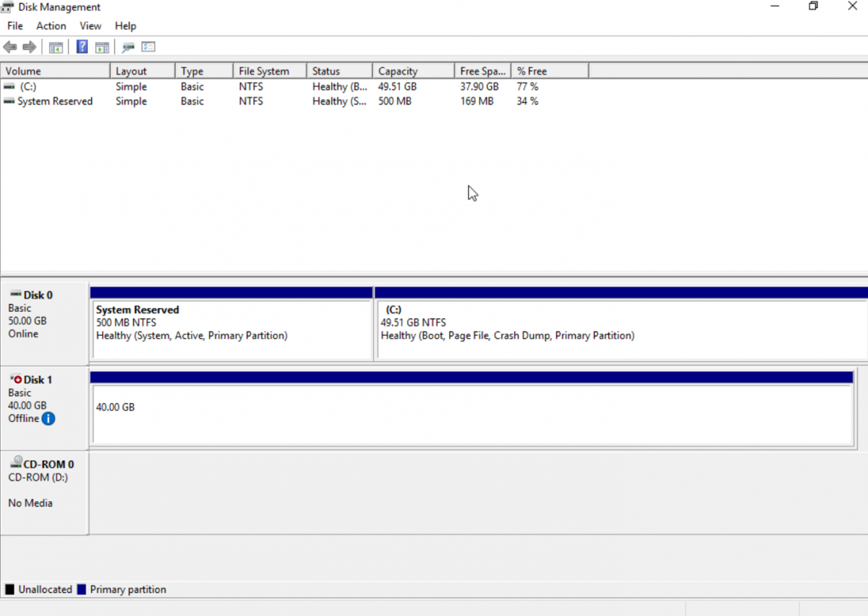
Task: Click the disk properties magnifier icon
Action: [x=128, y=47]
